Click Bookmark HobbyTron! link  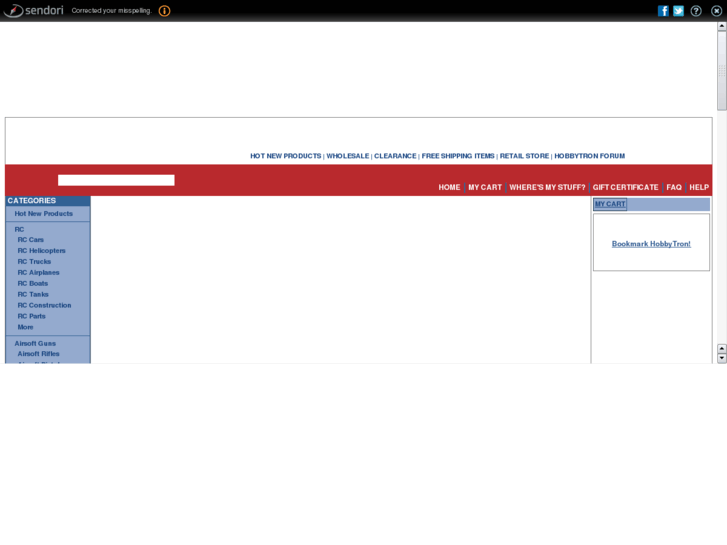click(651, 244)
